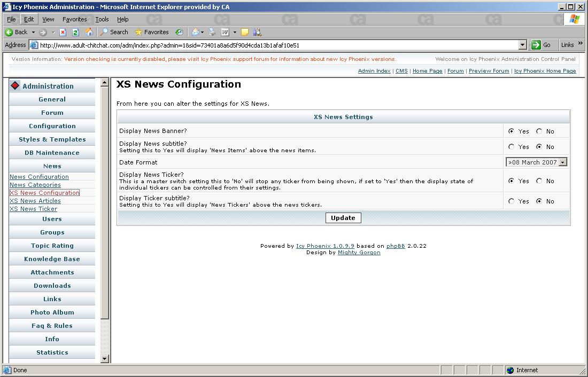The height and width of the screenshot is (377, 588).
Task: Open the Mail button dropdown arrow
Action: pyautogui.click(x=202, y=32)
